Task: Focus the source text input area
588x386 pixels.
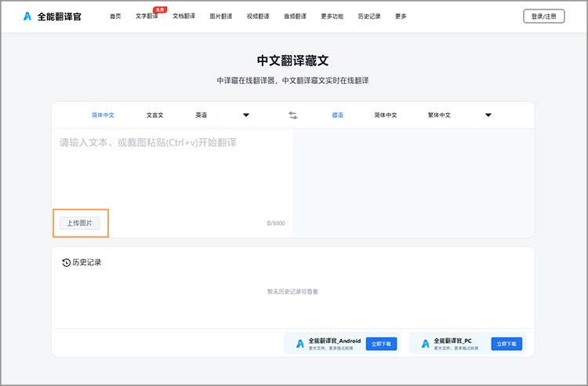Action: pos(172,169)
